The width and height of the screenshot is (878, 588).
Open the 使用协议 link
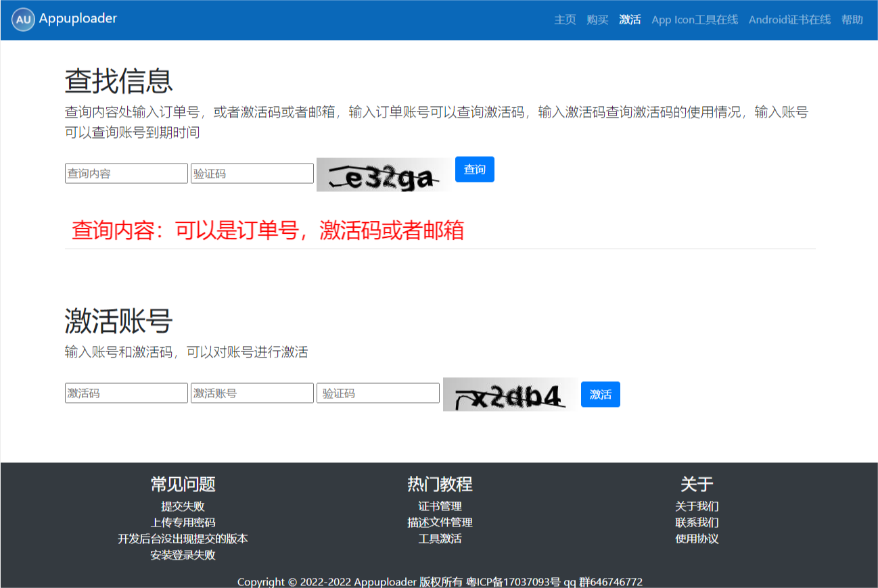click(696, 539)
